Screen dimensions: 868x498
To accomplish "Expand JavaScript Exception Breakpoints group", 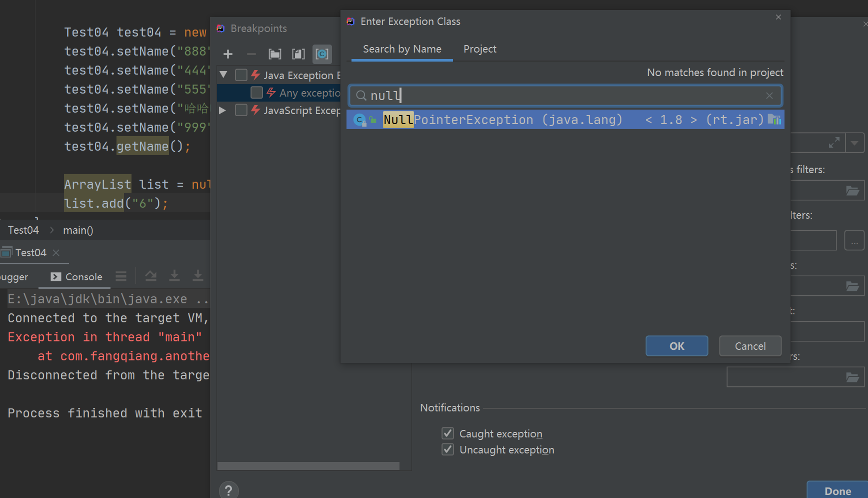I will [222, 110].
